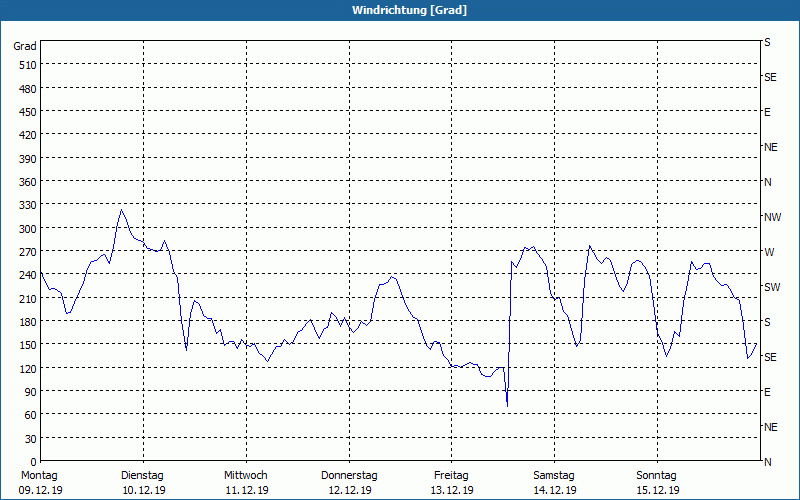Select the 450 value on the degree axis
Viewport: 800px width, 500px height.
click(29, 112)
